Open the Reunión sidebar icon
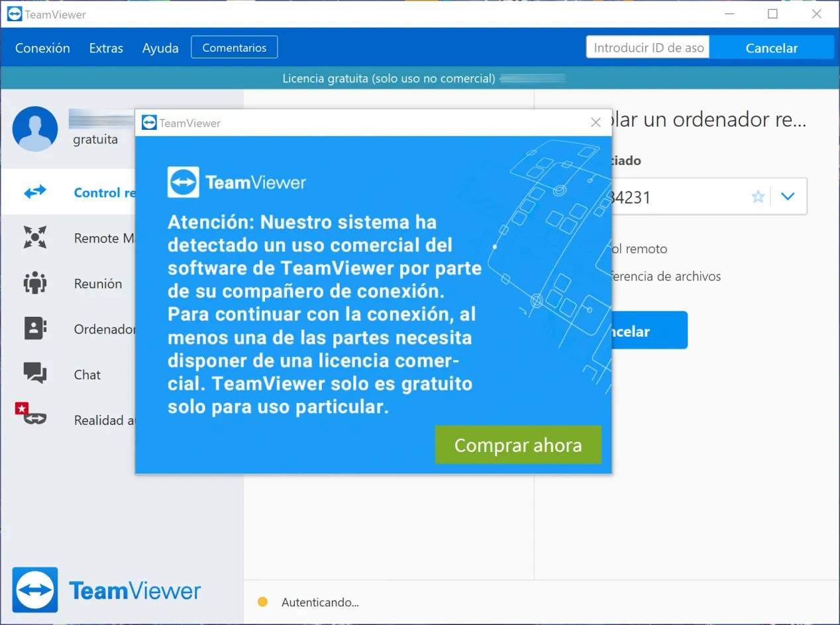The height and width of the screenshot is (625, 840). coord(35,283)
